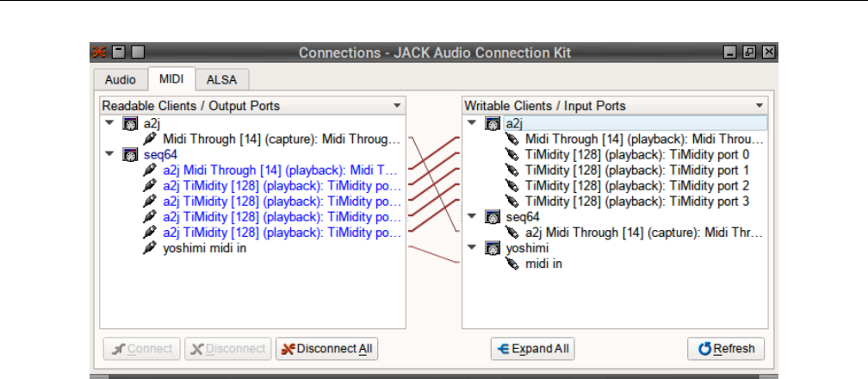Image resolution: width=868 pixels, height=379 pixels.
Task: Click the shade button in the title bar
Action: [x=119, y=52]
